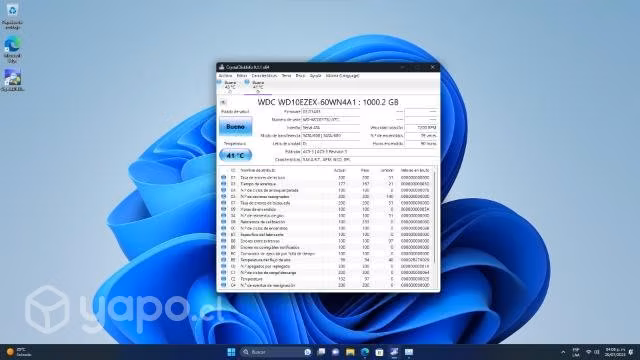The width and height of the screenshot is (640, 360).
Task: Click the ESP language indicator in the tray
Action: coord(576,352)
